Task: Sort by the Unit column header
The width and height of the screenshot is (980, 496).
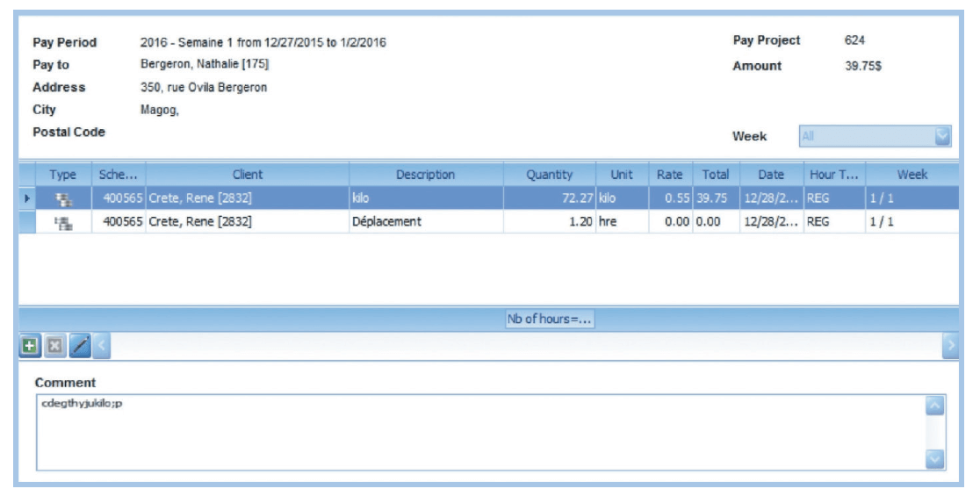Action: (x=622, y=175)
